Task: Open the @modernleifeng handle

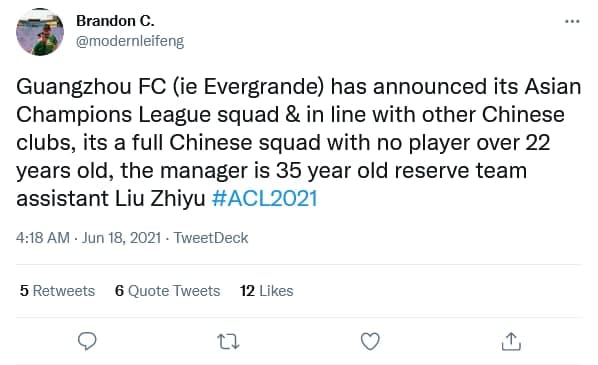Action: [130, 41]
